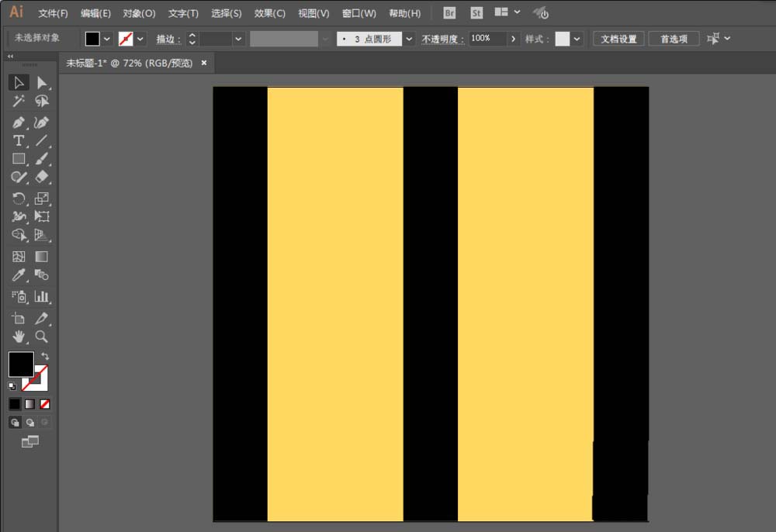
Task: Select the Direct Selection arrow tool
Action: click(42, 82)
